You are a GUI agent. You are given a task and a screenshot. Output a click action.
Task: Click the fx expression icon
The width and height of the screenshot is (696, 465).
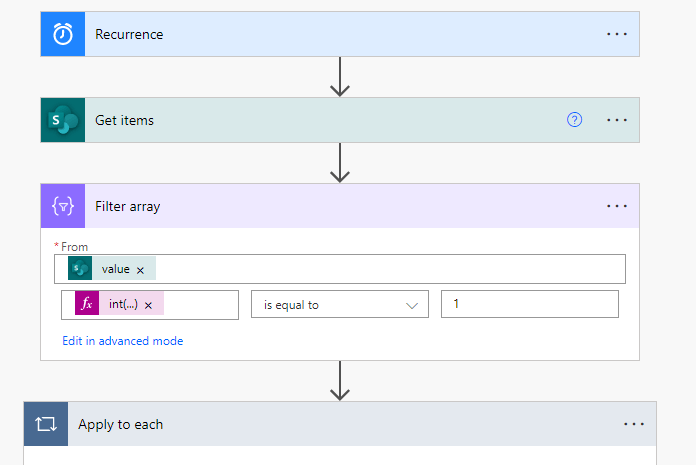pyautogui.click(x=87, y=303)
